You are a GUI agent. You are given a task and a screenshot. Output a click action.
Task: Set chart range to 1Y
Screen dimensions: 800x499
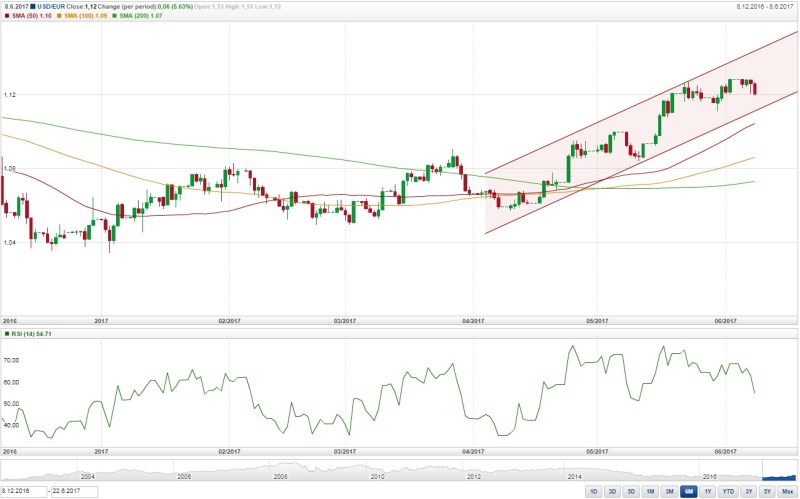[x=708, y=492]
